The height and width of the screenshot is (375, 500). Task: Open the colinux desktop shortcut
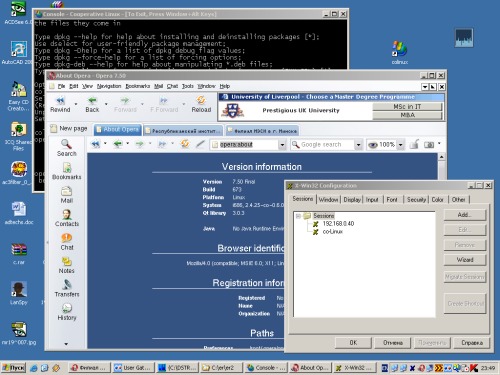click(x=400, y=52)
